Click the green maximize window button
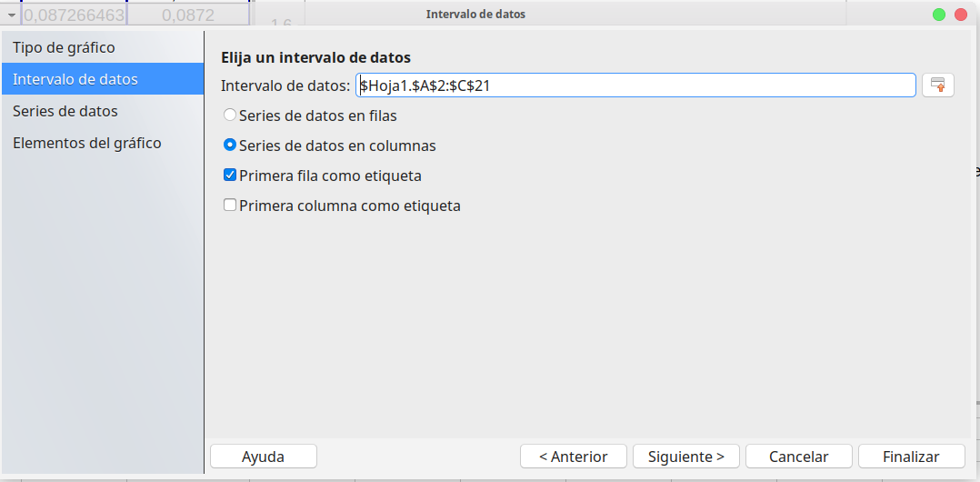This screenshot has width=980, height=482. pyautogui.click(x=939, y=15)
